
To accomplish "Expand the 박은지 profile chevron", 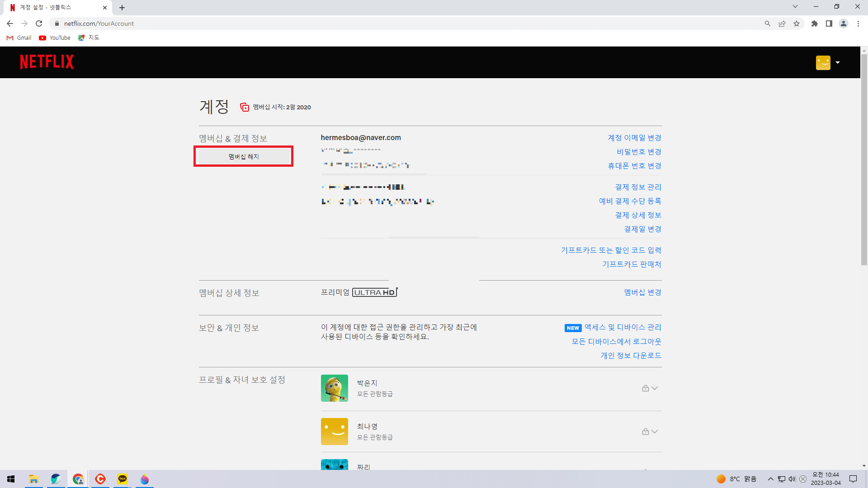I will pyautogui.click(x=655, y=388).
